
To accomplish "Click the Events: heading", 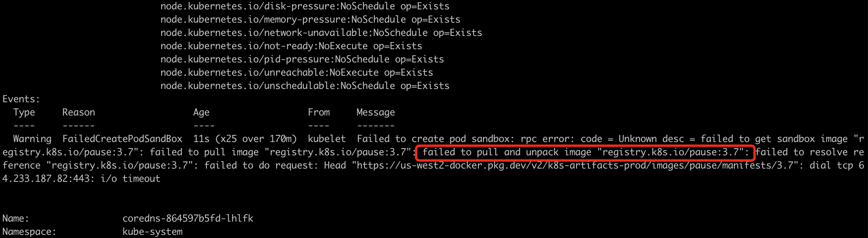I will [x=21, y=99].
